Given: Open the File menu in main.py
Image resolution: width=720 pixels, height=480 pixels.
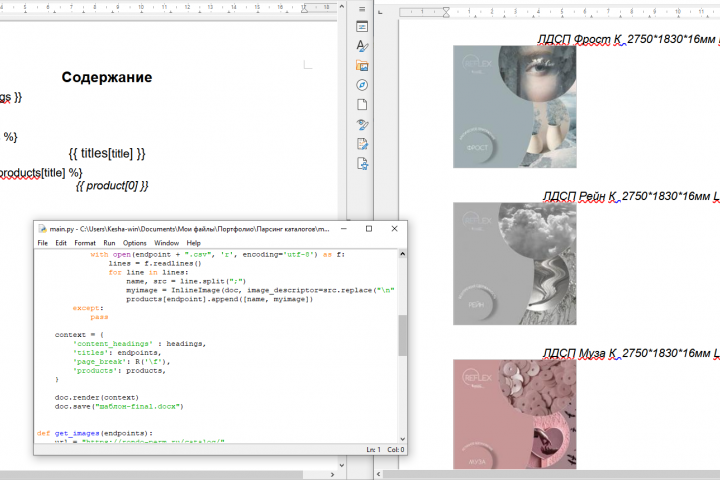Looking at the screenshot, I should tap(43, 243).
